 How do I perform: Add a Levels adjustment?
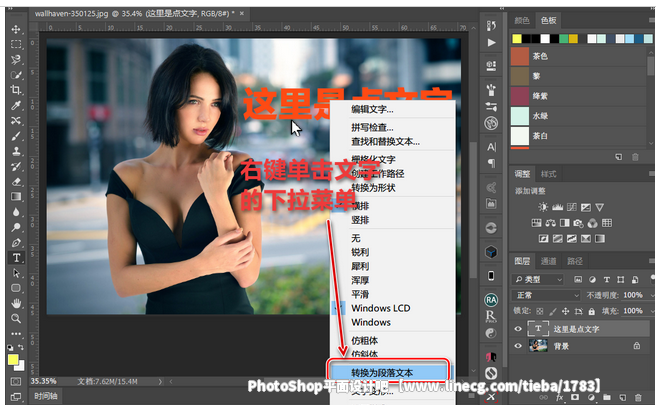[557, 207]
